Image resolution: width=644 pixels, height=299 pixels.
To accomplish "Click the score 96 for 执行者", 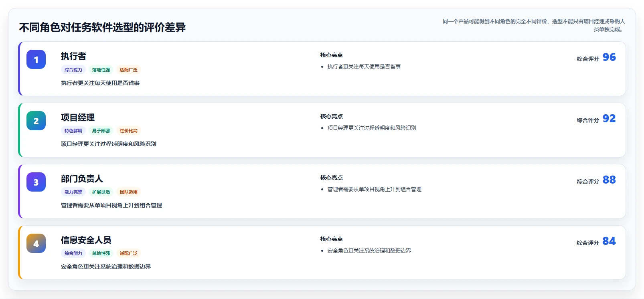I will [x=609, y=57].
